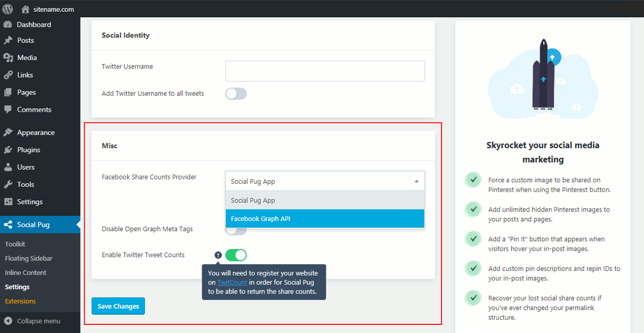
Task: Open the TwitCount link in tooltip
Action: (232, 283)
